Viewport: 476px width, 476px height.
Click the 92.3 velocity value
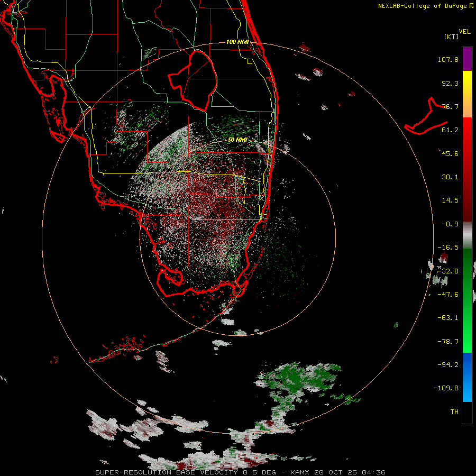450,83
